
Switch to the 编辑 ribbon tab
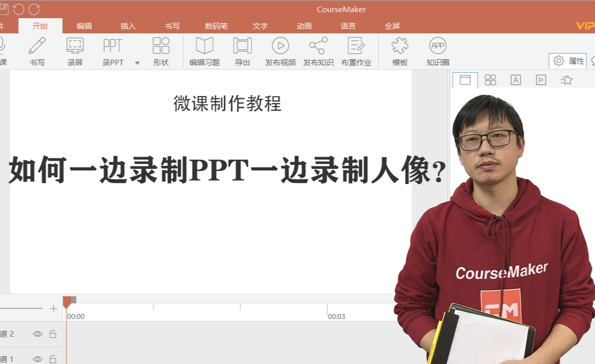click(x=84, y=26)
